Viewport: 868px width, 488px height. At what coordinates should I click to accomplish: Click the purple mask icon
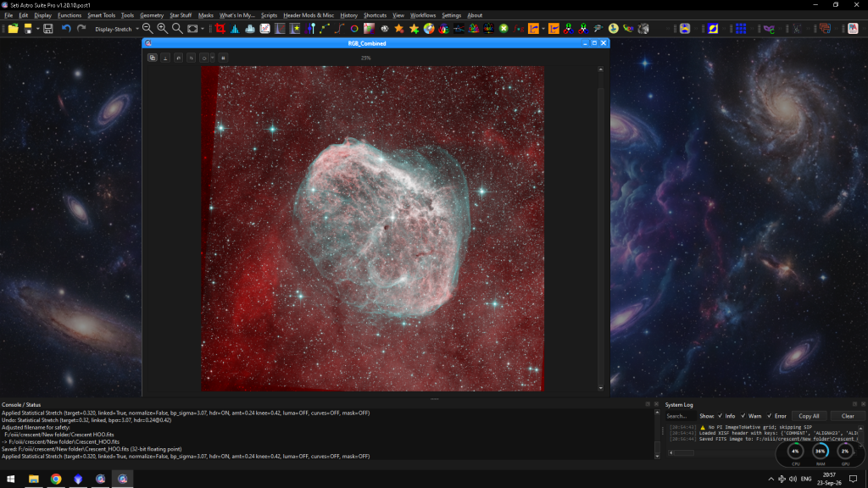(769, 29)
